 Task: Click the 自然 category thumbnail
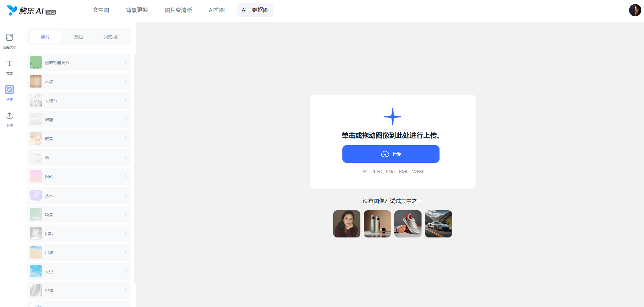pos(36,252)
